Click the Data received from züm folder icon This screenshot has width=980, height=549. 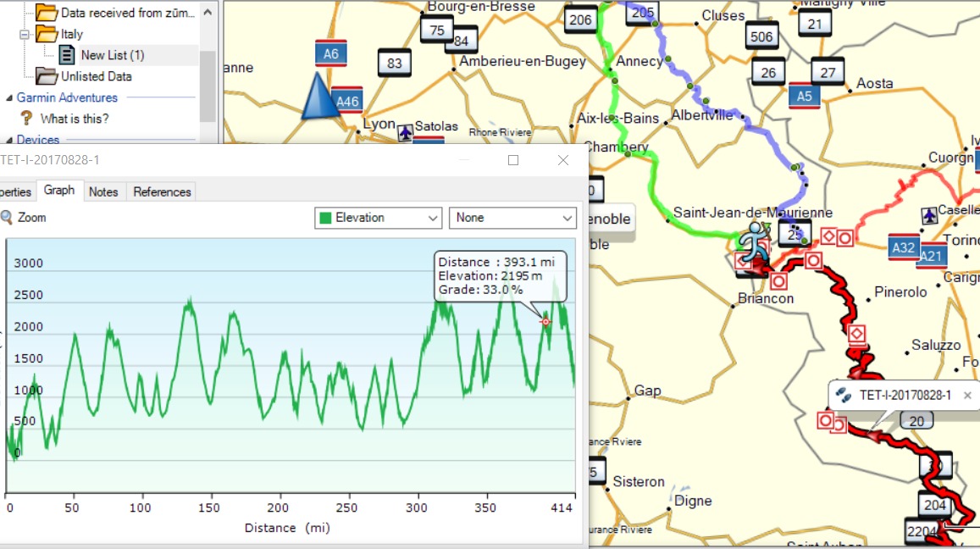(x=47, y=12)
